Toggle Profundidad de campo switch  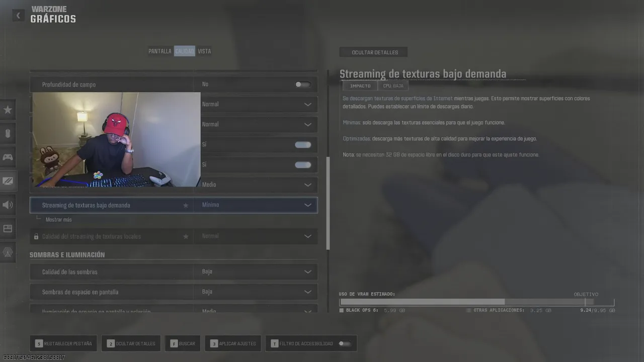tap(302, 84)
